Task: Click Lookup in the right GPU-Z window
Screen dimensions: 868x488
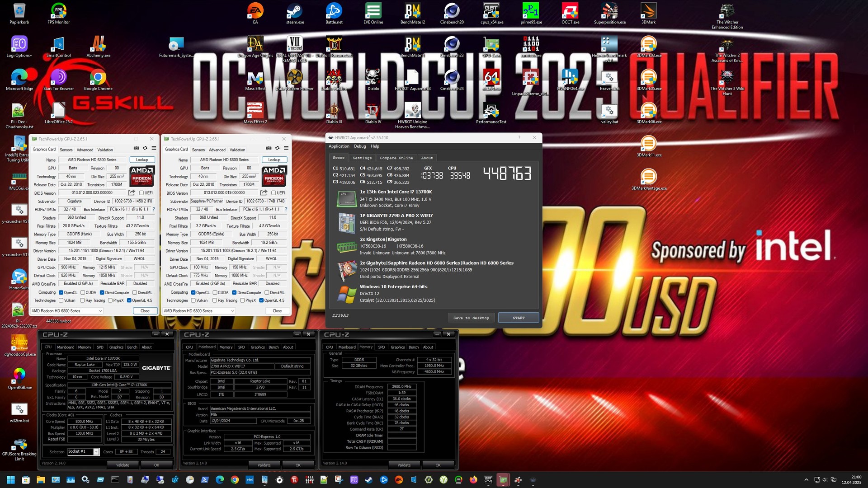Action: coord(274,160)
